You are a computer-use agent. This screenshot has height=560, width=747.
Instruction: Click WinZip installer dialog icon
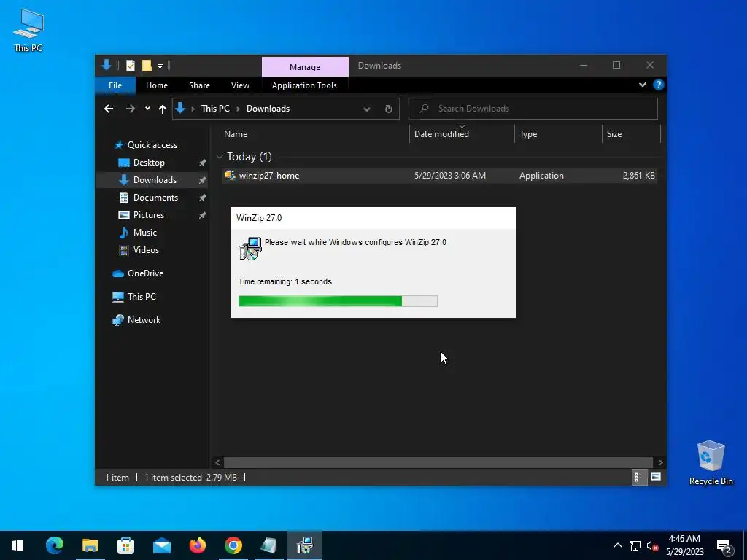[249, 248]
